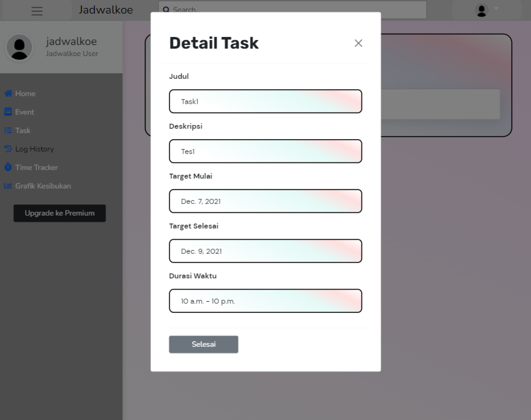Click the Target Selesai label
Image resolution: width=531 pixels, height=420 pixels.
194,226
